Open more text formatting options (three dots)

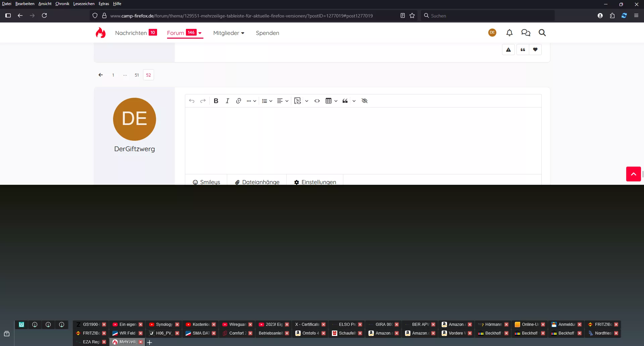click(251, 101)
